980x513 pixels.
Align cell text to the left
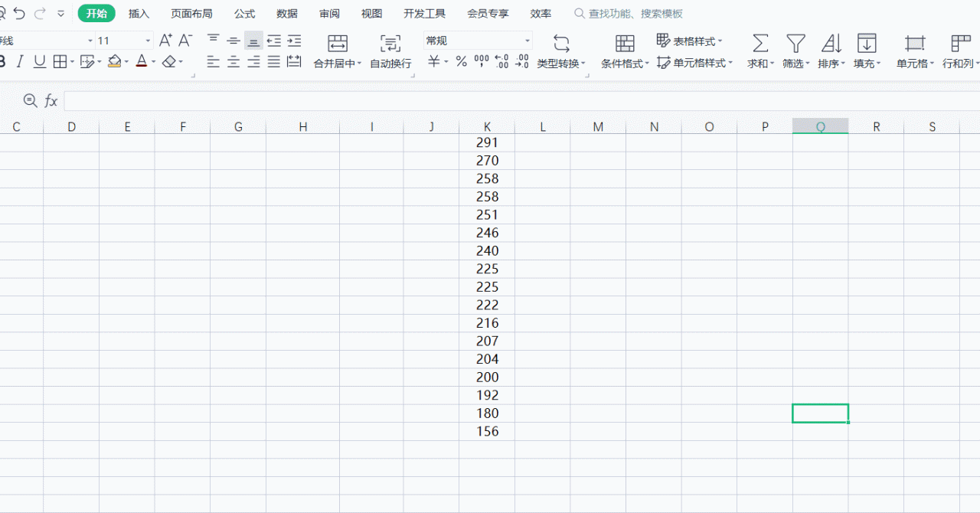pyautogui.click(x=214, y=62)
